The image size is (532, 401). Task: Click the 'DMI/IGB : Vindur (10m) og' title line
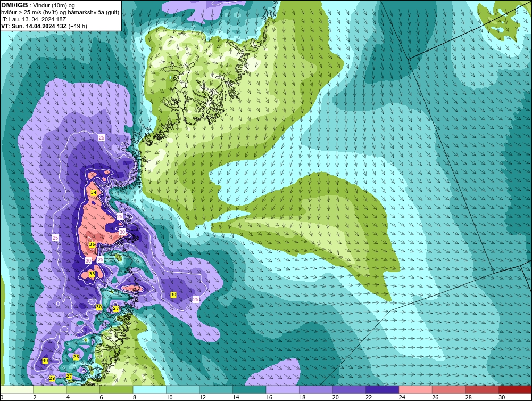pyautogui.click(x=38, y=5)
